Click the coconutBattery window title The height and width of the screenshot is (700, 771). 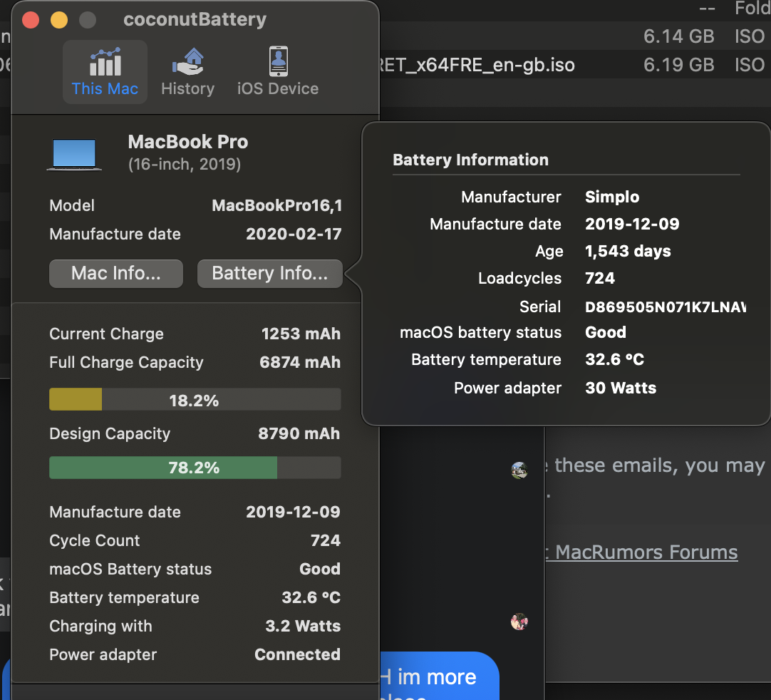point(195,19)
